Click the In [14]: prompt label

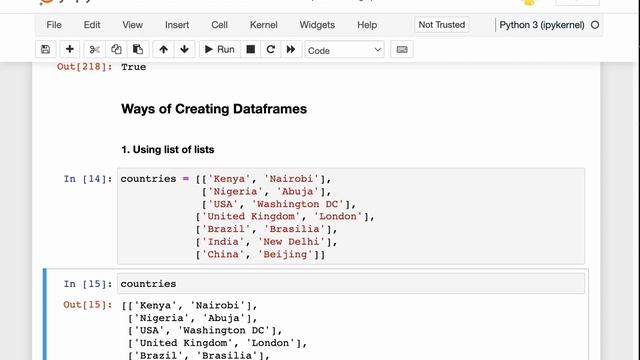[x=88, y=179]
